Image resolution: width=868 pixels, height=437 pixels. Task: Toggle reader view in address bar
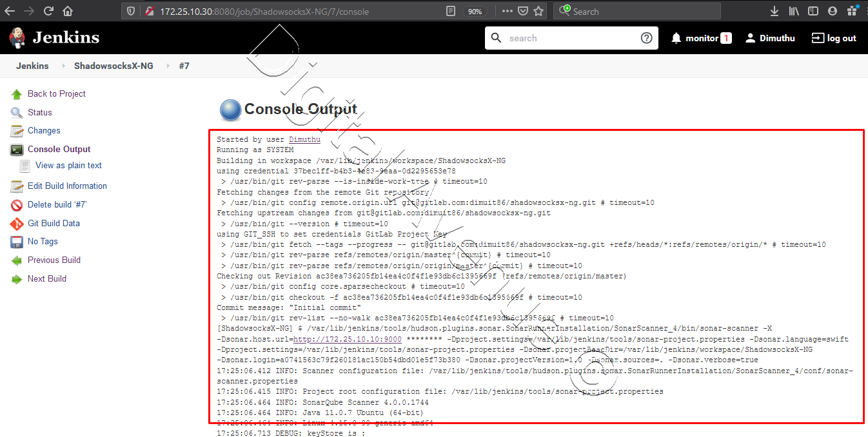(450, 10)
